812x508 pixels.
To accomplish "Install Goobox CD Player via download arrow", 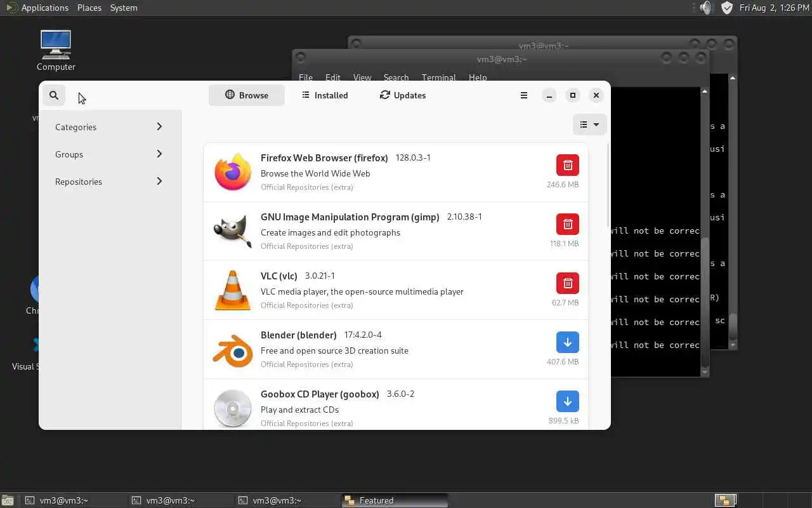I will point(568,401).
